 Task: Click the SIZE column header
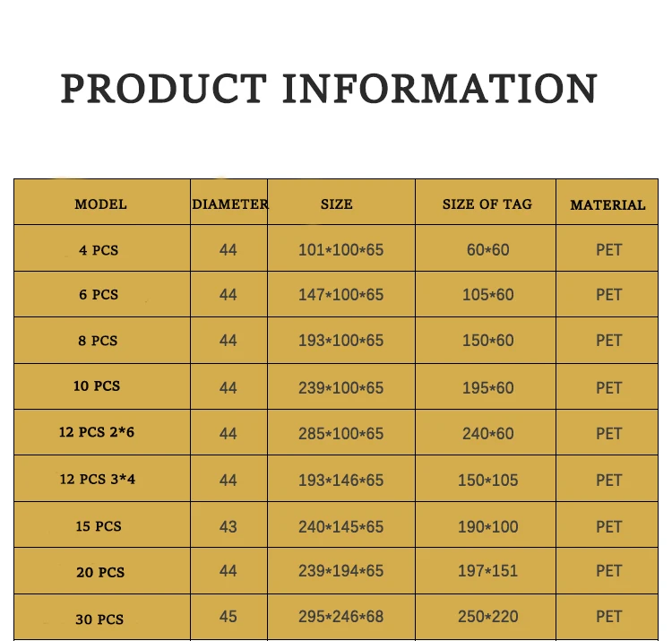[x=337, y=204]
